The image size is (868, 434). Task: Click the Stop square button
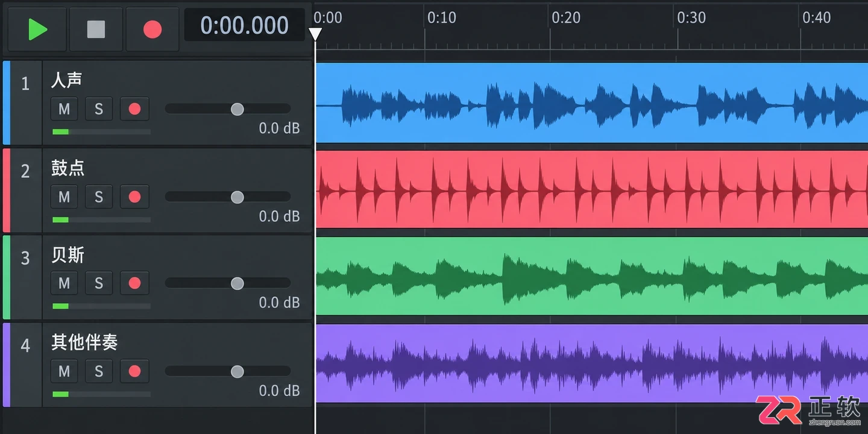coord(96,29)
